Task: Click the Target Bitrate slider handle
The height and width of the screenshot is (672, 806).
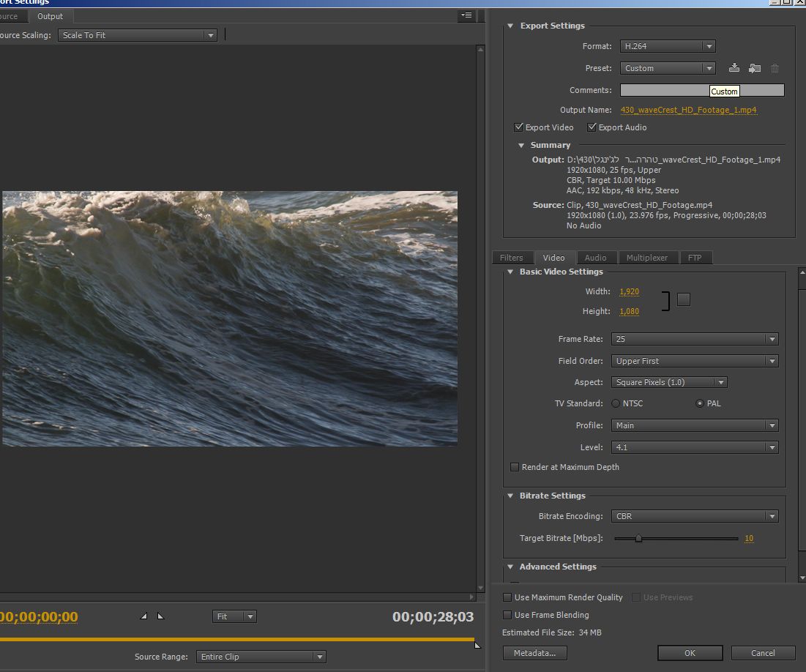Action: pos(638,538)
